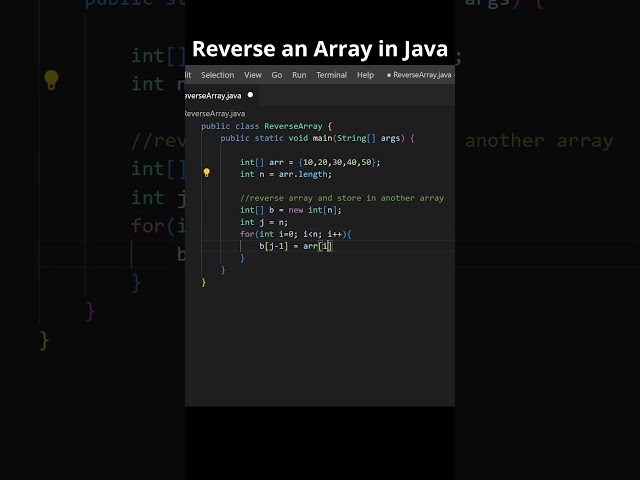
Task: Click the line 'int n = arr.length;'
Action: pos(286,174)
